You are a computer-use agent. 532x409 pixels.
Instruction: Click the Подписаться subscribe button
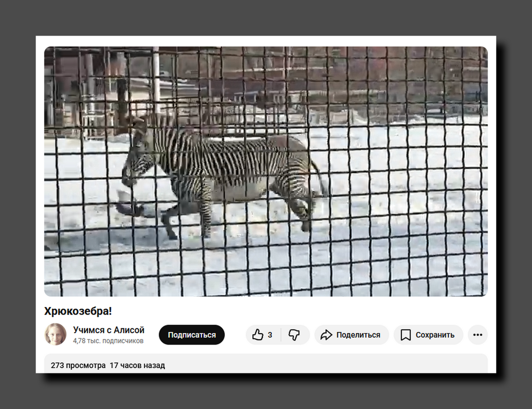[192, 335]
